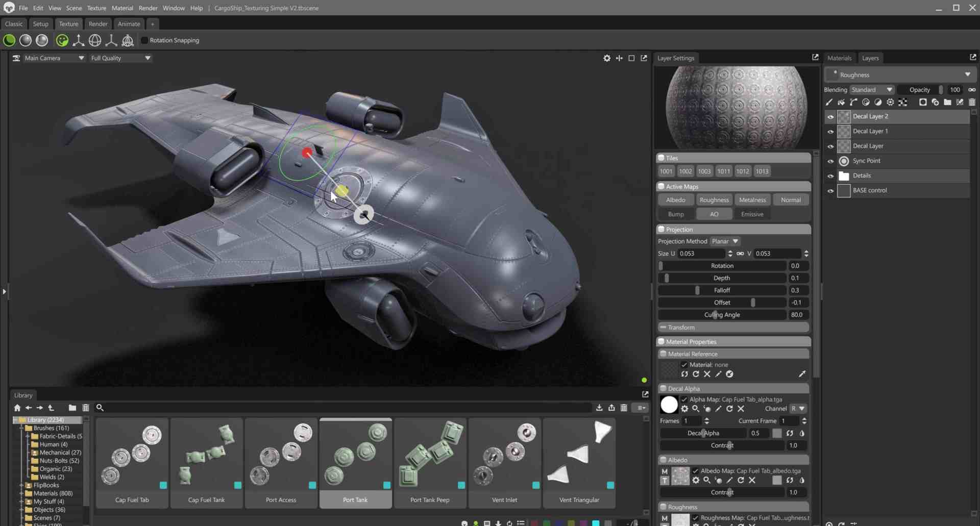
Task: Switch to the Materials tab
Action: pos(839,58)
